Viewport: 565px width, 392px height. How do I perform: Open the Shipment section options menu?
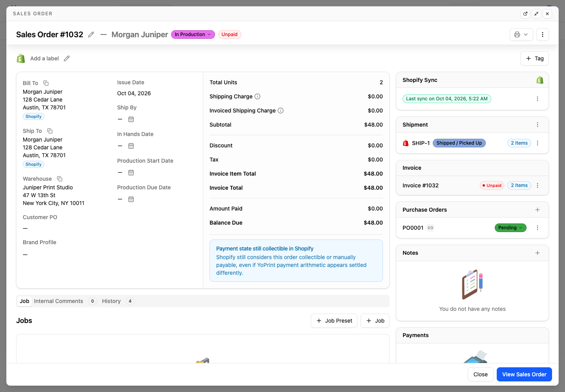point(538,125)
